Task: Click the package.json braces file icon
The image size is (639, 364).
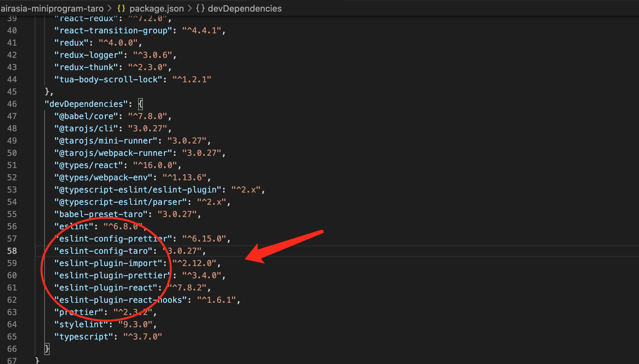Action: pyautogui.click(x=121, y=9)
